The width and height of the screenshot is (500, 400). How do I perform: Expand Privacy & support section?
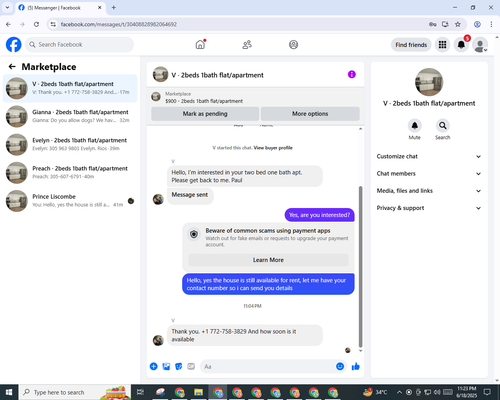coord(429,208)
